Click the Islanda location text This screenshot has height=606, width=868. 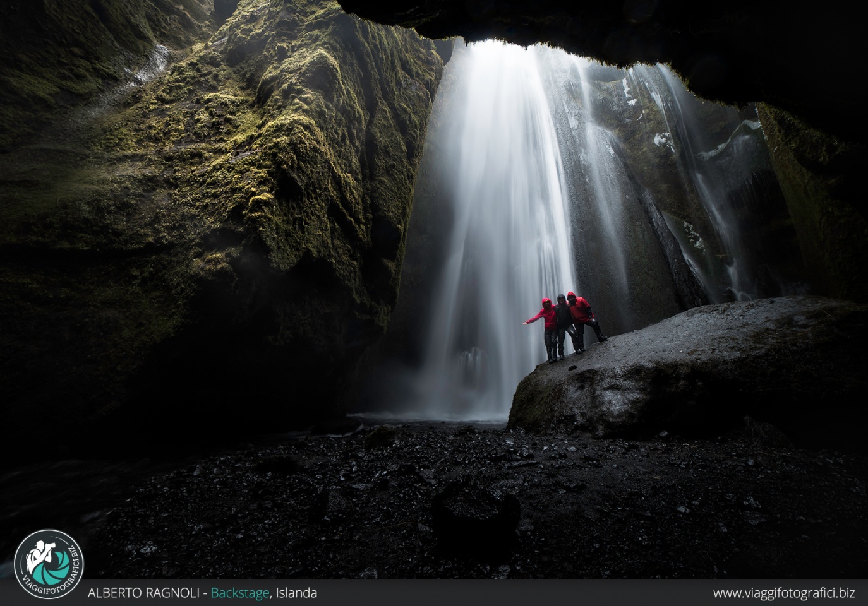296,593
